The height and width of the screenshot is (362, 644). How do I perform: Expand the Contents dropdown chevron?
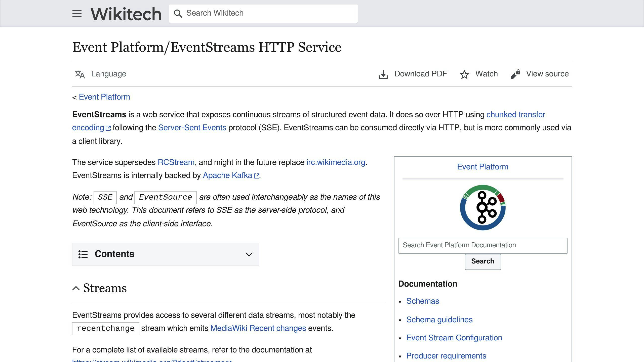pyautogui.click(x=249, y=254)
